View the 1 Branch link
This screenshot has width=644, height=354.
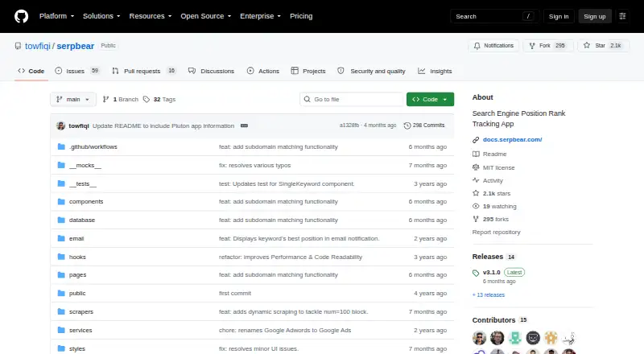coord(120,100)
